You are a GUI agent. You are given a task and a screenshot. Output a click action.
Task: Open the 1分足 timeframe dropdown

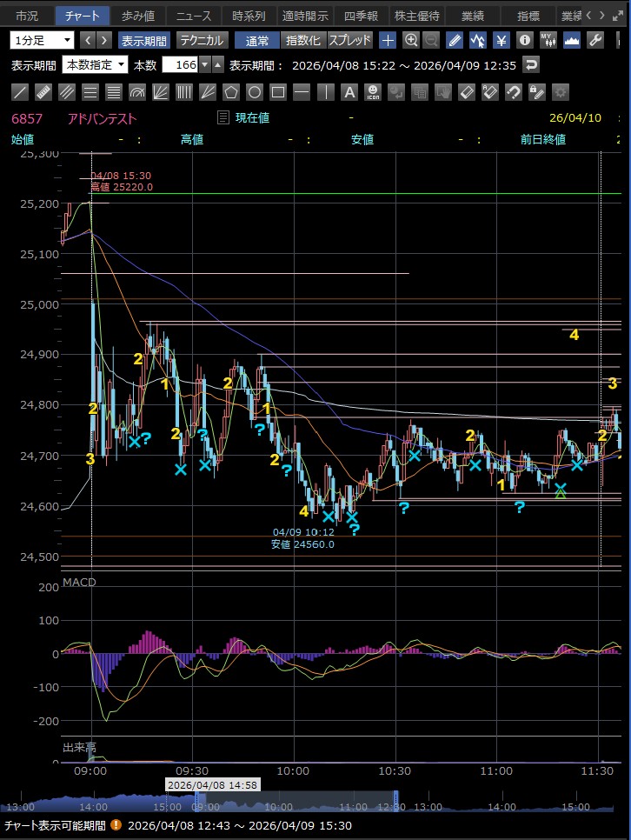point(43,40)
